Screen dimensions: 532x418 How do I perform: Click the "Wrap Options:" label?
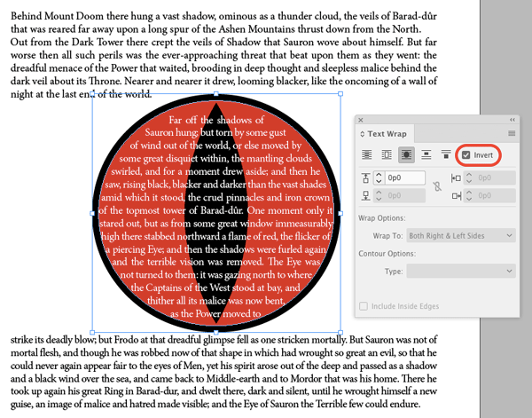pyautogui.click(x=381, y=218)
